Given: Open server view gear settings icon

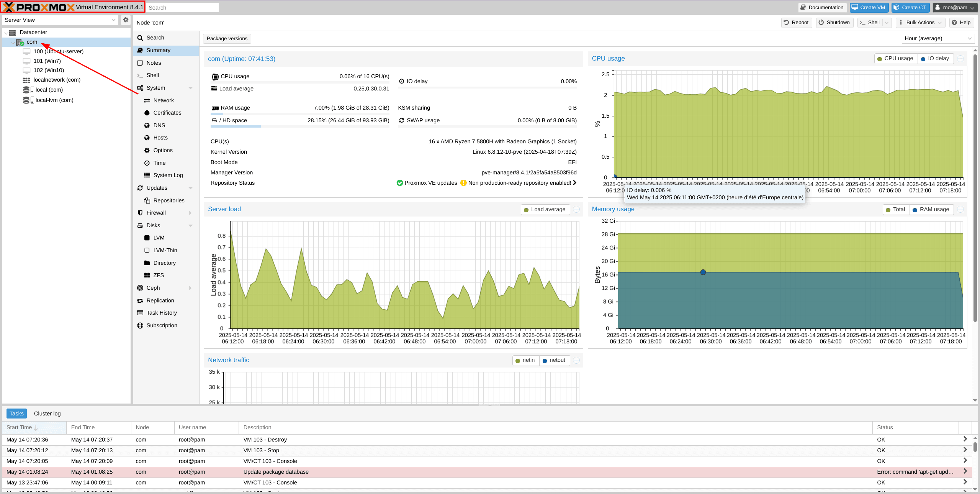Looking at the screenshot, I should [126, 20].
